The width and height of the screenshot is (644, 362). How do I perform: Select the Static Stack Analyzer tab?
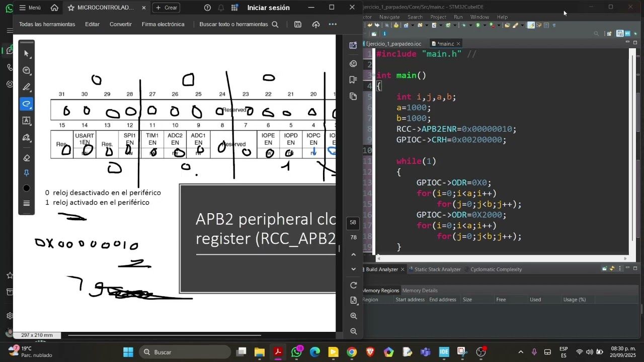pyautogui.click(x=434, y=269)
